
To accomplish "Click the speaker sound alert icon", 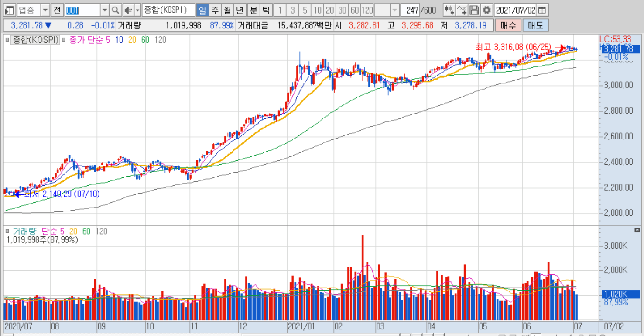I will click(x=128, y=10).
